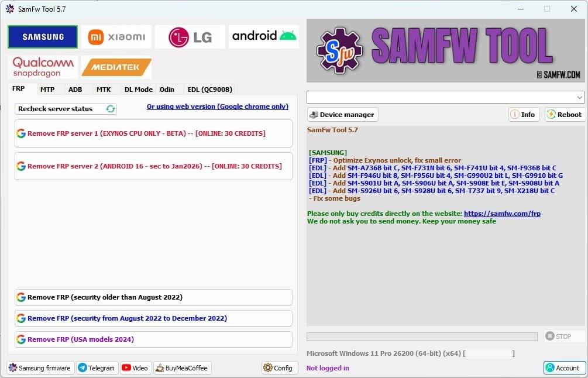Select the LG brand logo
This screenshot has height=378, width=588.
pos(190,37)
